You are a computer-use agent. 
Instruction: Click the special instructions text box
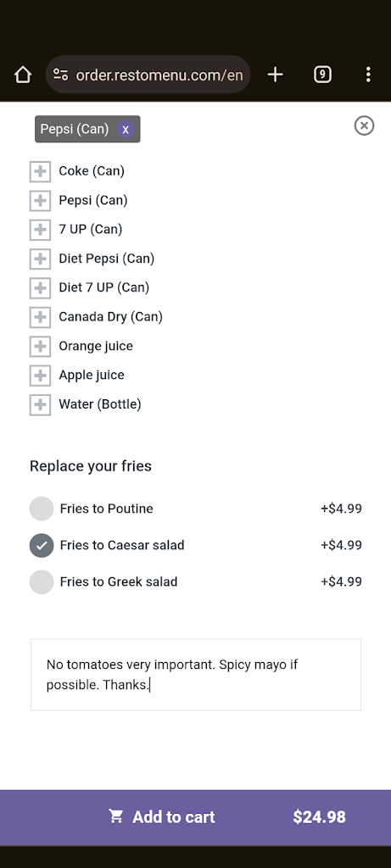click(195, 675)
